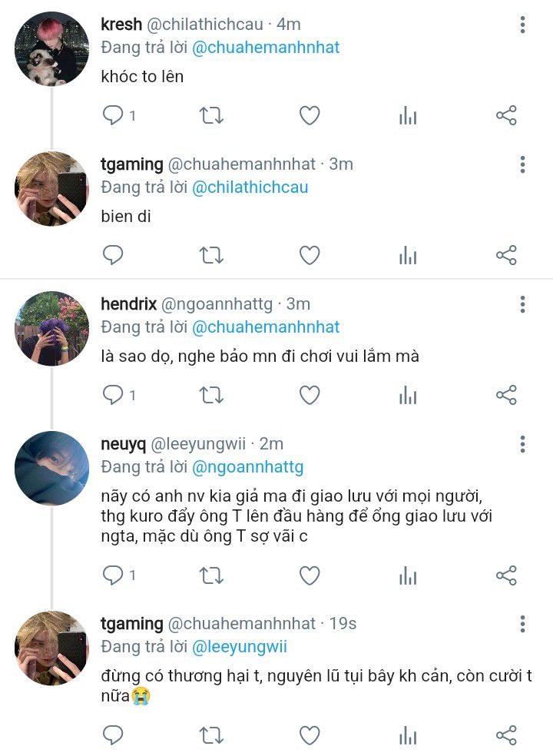This screenshot has width=553, height=756.
Task: Share hendrix's tweet about đi chơi
Action: 506,395
